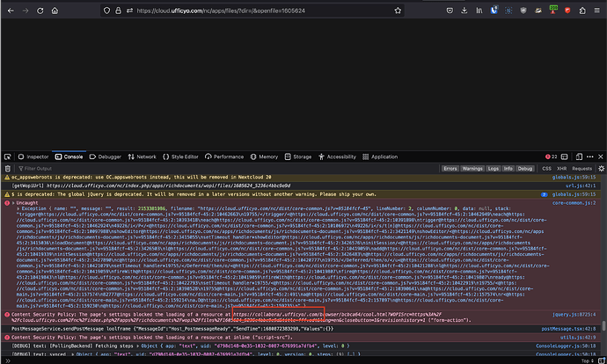607x364 pixels.
Task: Open the Style Editor tab
Action: click(x=180, y=157)
